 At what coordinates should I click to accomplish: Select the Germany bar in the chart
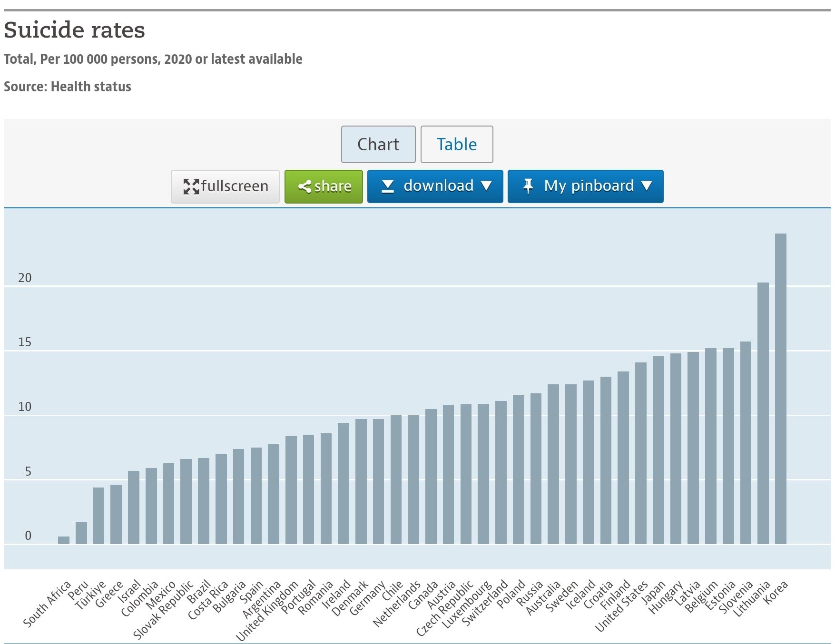378,481
